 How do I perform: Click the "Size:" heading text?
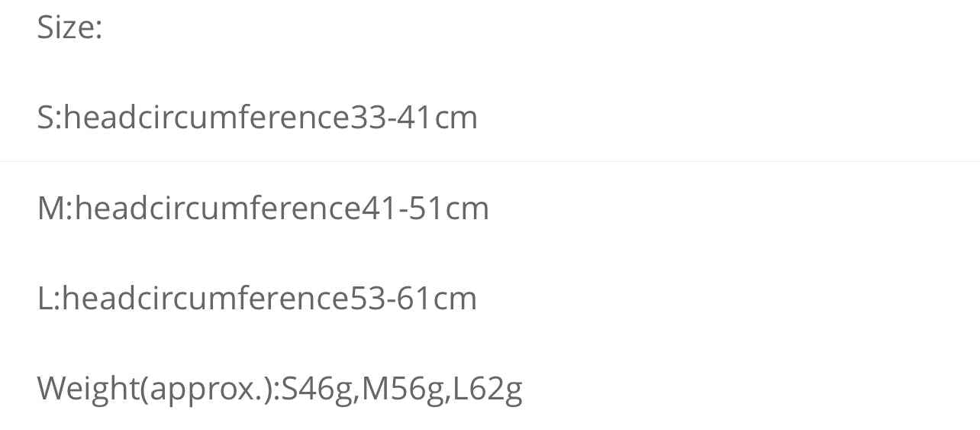(69, 29)
